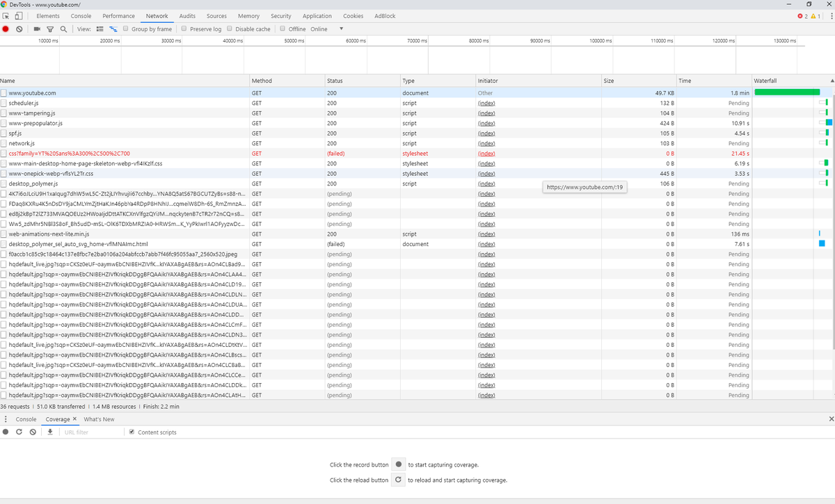
Task: Close the bottom drawer panel
Action: coord(831,419)
